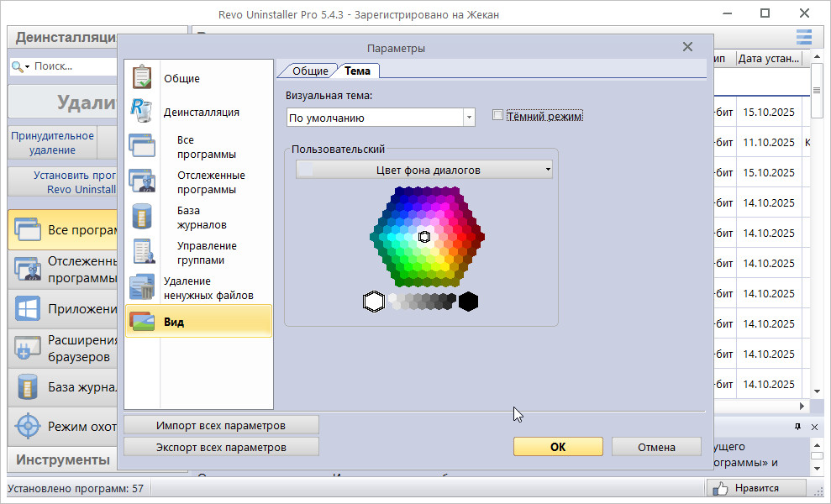Open the База журналов database icon
This screenshot has height=504, width=831.
(x=141, y=217)
